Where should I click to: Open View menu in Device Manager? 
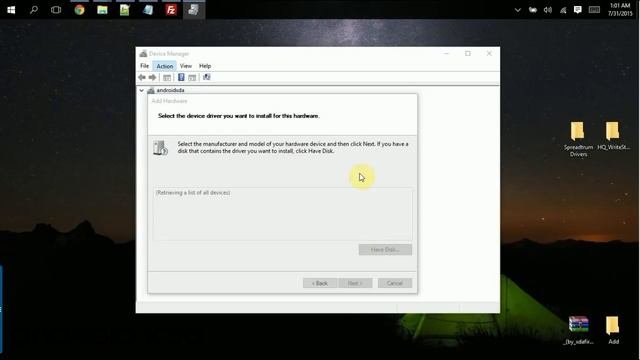[186, 66]
